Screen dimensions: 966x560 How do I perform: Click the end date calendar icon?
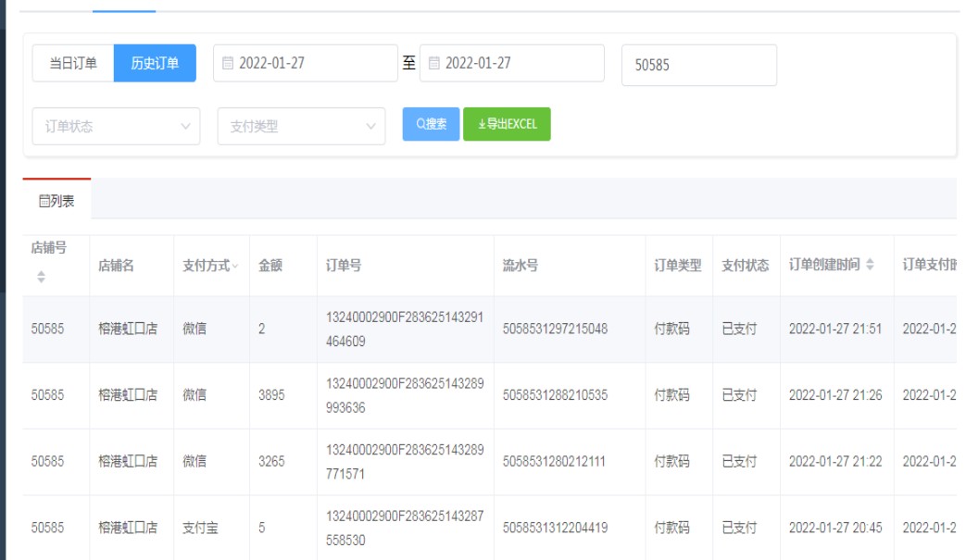tap(434, 64)
